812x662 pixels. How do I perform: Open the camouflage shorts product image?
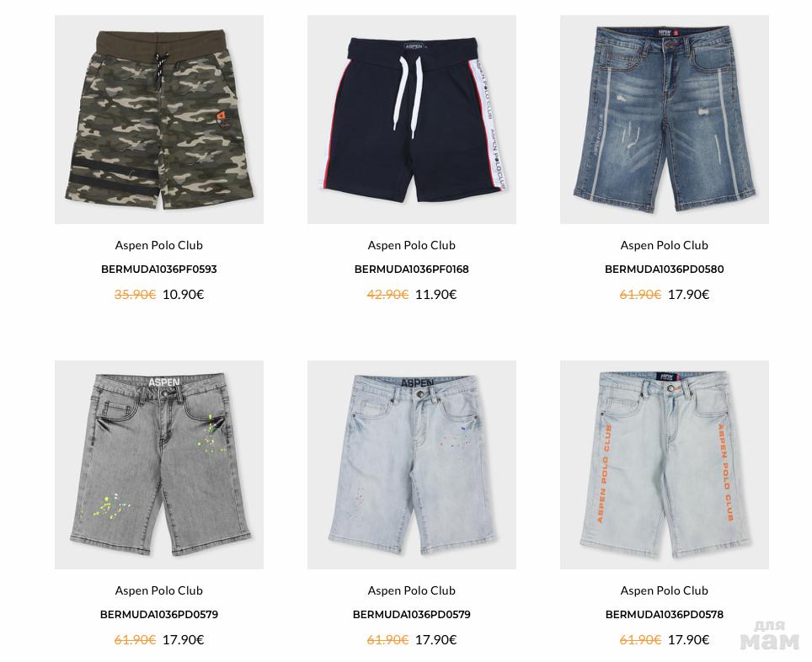click(159, 120)
